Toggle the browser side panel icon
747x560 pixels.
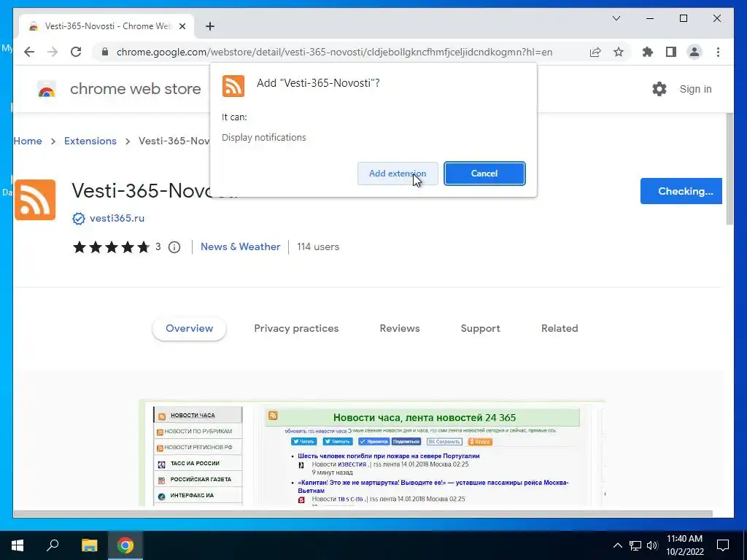[671, 52]
